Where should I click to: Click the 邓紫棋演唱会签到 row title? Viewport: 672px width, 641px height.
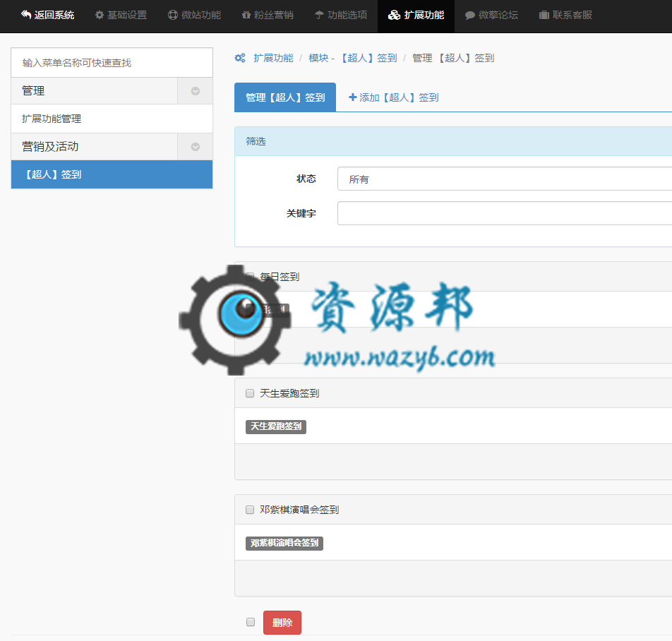pyautogui.click(x=299, y=510)
